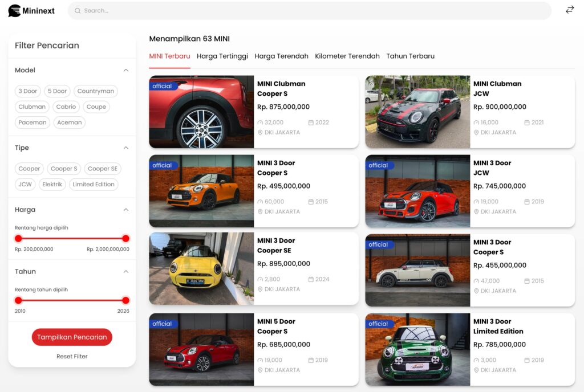Sort by Kilometer Terendah
The height and width of the screenshot is (392, 584).
pyautogui.click(x=347, y=56)
